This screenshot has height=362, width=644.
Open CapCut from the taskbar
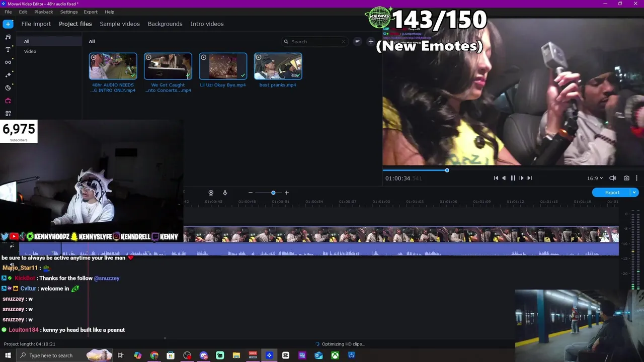click(286, 355)
